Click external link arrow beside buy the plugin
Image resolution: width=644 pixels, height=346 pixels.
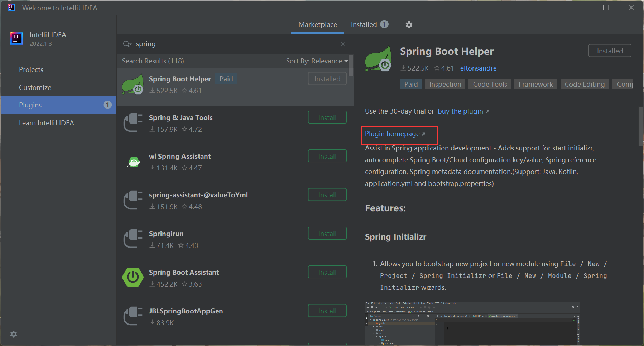pyautogui.click(x=487, y=111)
